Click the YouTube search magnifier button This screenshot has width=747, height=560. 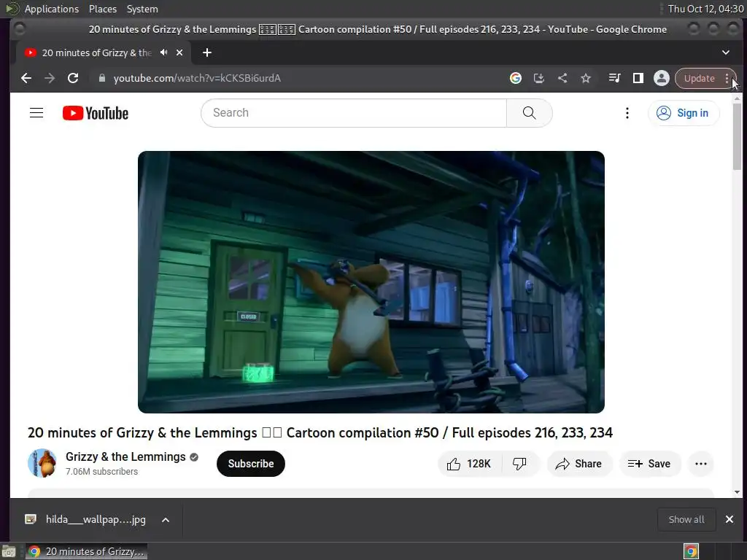pos(530,113)
